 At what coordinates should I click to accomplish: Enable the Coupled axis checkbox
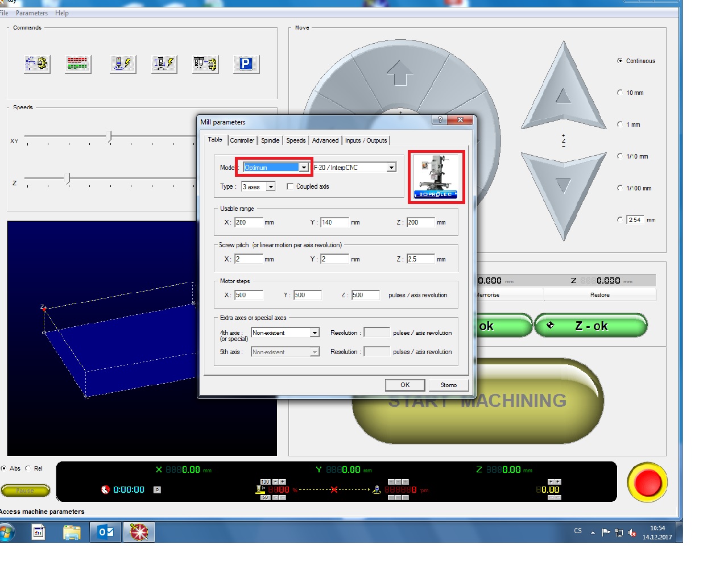[290, 186]
